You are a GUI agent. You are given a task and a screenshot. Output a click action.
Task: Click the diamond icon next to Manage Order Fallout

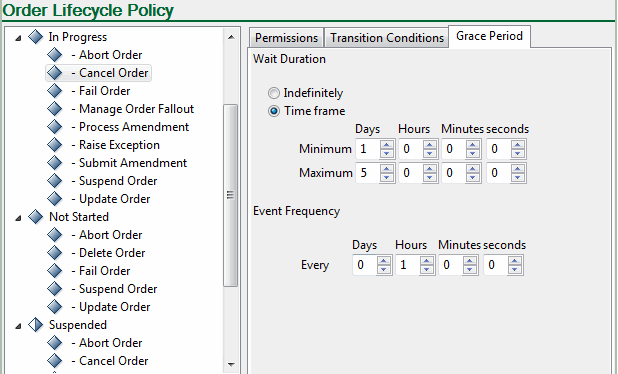point(54,109)
